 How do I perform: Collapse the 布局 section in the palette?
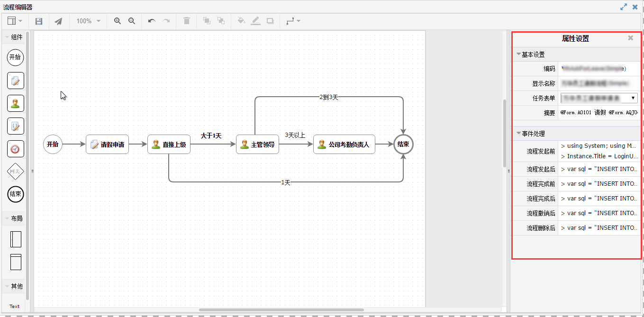pos(14,218)
